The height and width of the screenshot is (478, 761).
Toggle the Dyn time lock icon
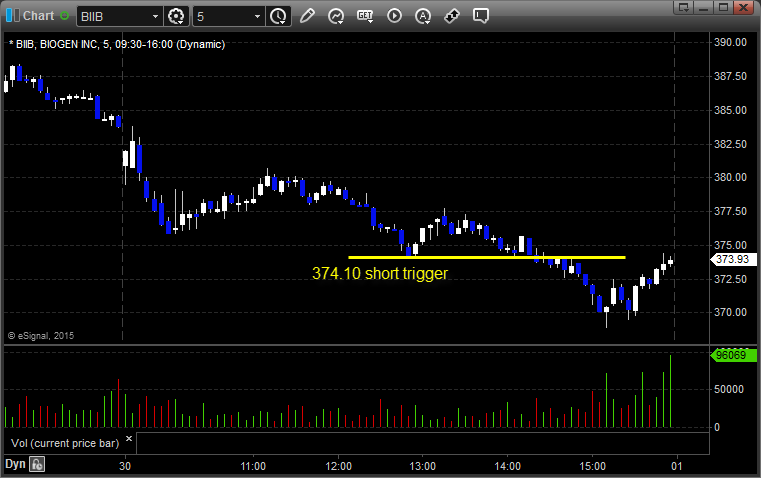click(37, 464)
